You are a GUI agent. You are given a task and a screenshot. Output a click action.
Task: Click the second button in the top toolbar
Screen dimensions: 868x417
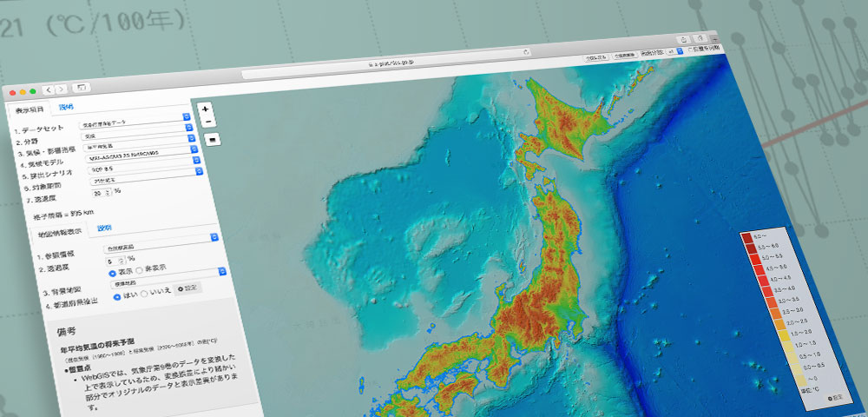(624, 55)
